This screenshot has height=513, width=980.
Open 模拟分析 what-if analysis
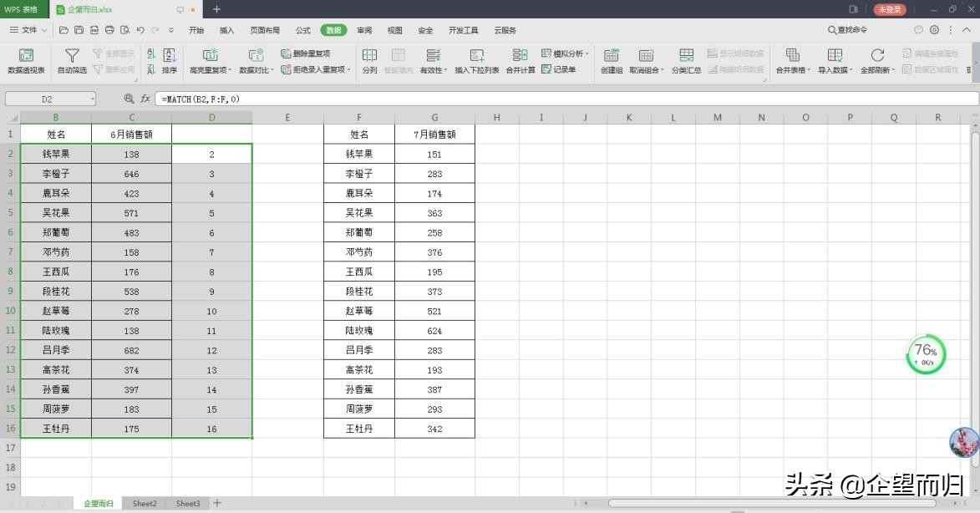click(x=565, y=53)
